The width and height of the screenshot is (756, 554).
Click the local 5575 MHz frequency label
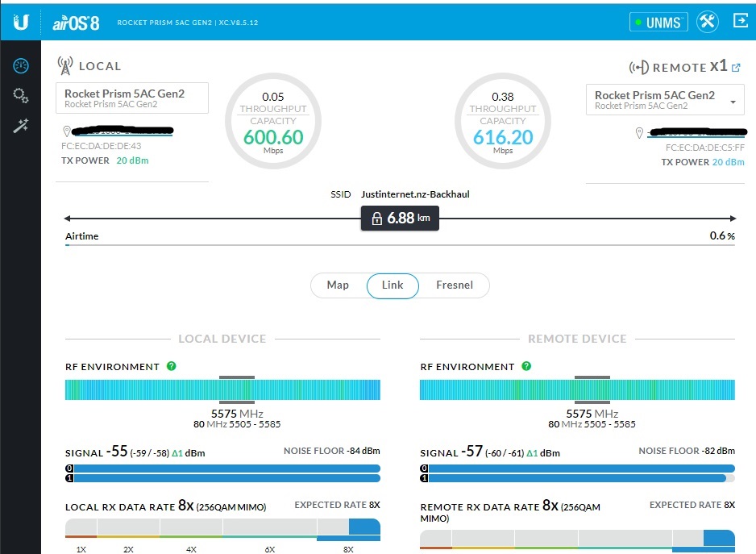[x=237, y=414]
